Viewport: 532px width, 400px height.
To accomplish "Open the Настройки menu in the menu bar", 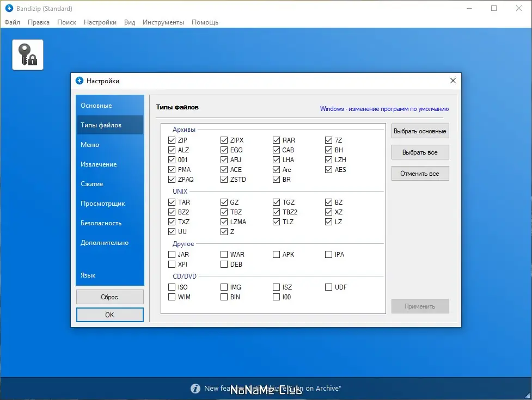I will (x=100, y=22).
